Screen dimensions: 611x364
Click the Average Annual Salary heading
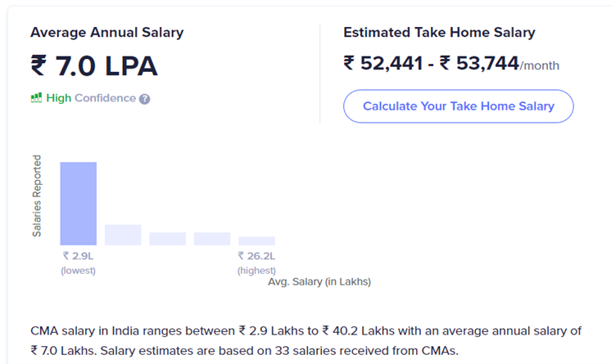tap(107, 33)
